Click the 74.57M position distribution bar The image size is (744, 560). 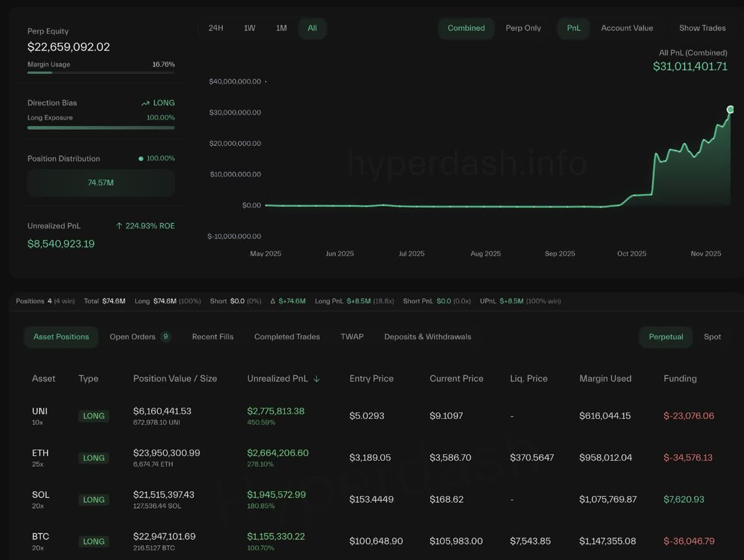(x=101, y=183)
